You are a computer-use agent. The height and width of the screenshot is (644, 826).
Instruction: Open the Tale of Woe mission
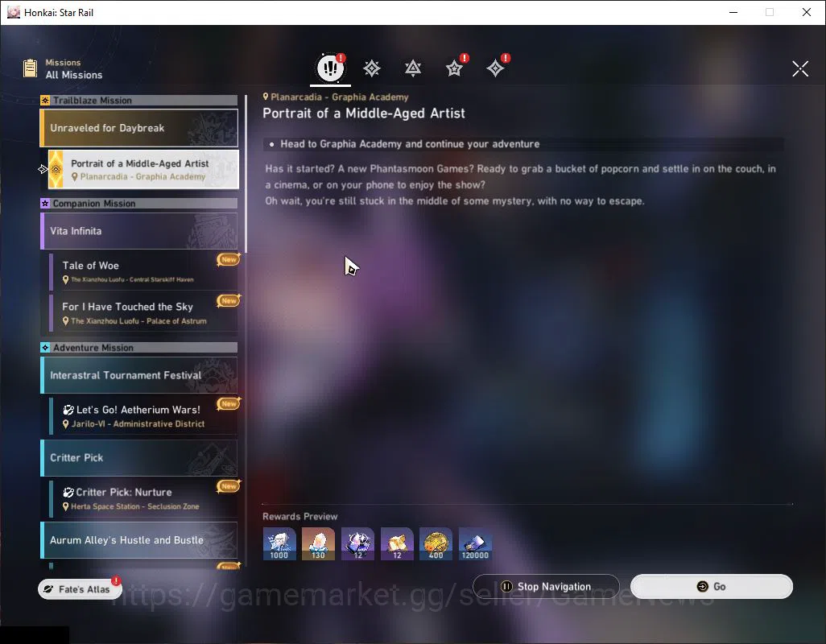(143, 272)
